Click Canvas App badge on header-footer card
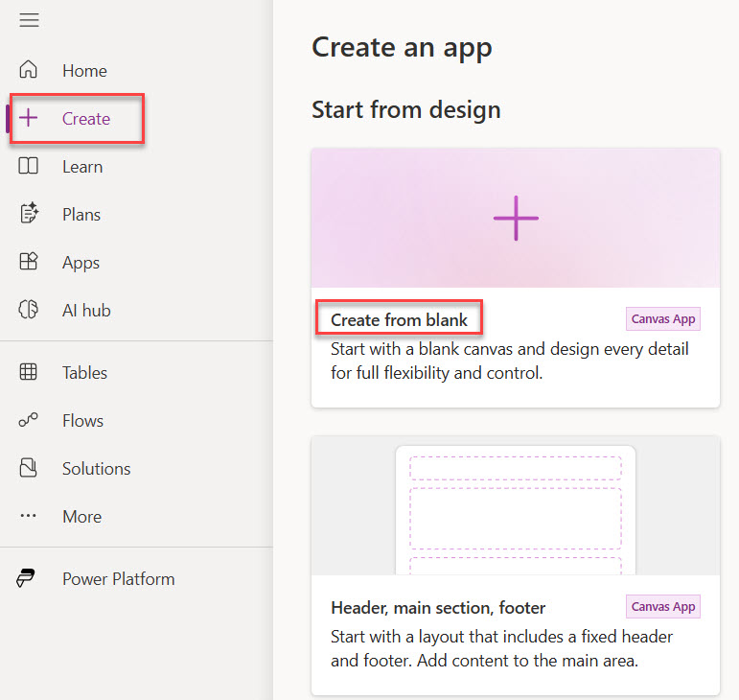 coord(663,606)
